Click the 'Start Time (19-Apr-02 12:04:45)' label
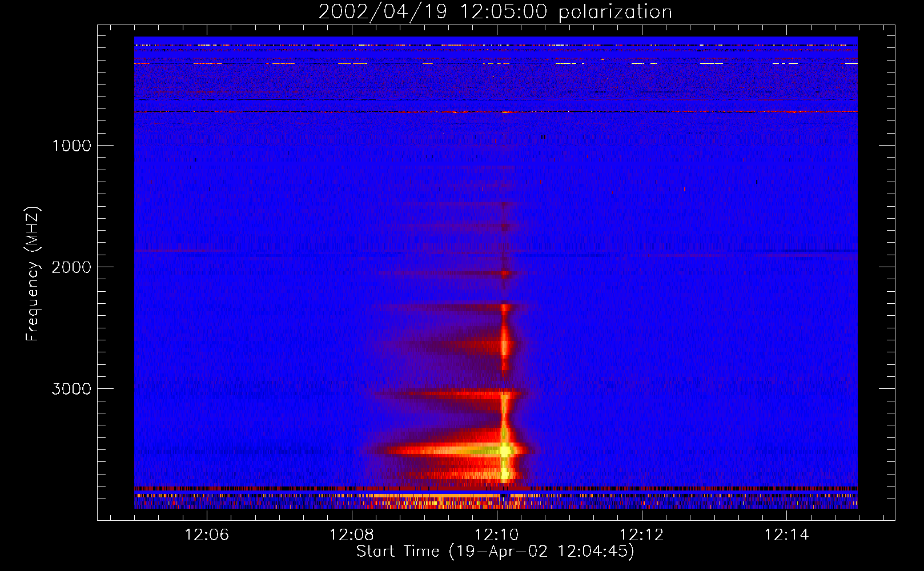The image size is (924, 571). [495, 552]
